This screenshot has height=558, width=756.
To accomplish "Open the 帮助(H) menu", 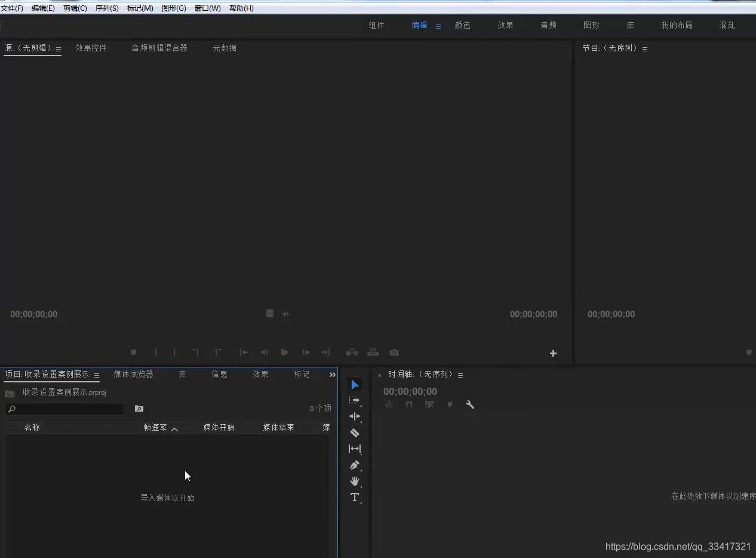I will pyautogui.click(x=241, y=8).
